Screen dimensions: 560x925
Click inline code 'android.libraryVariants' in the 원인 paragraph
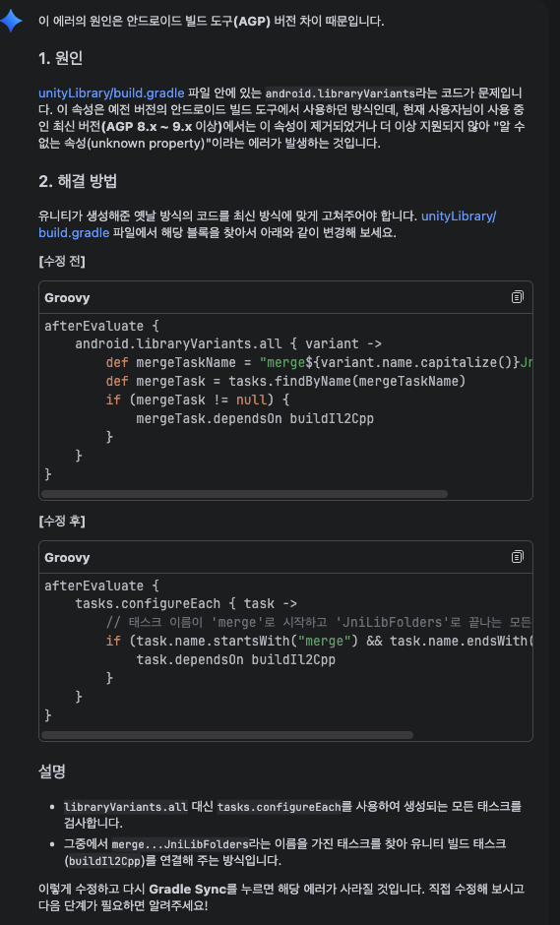click(341, 93)
